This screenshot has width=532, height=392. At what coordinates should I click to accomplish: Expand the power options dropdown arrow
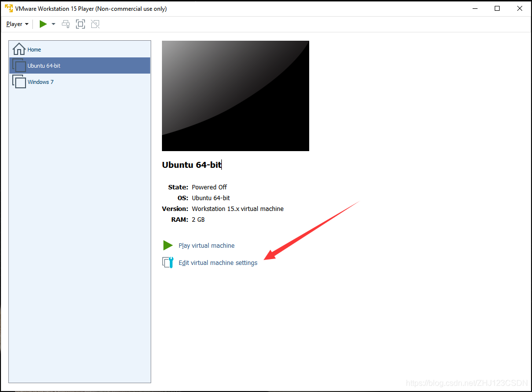[x=53, y=24]
